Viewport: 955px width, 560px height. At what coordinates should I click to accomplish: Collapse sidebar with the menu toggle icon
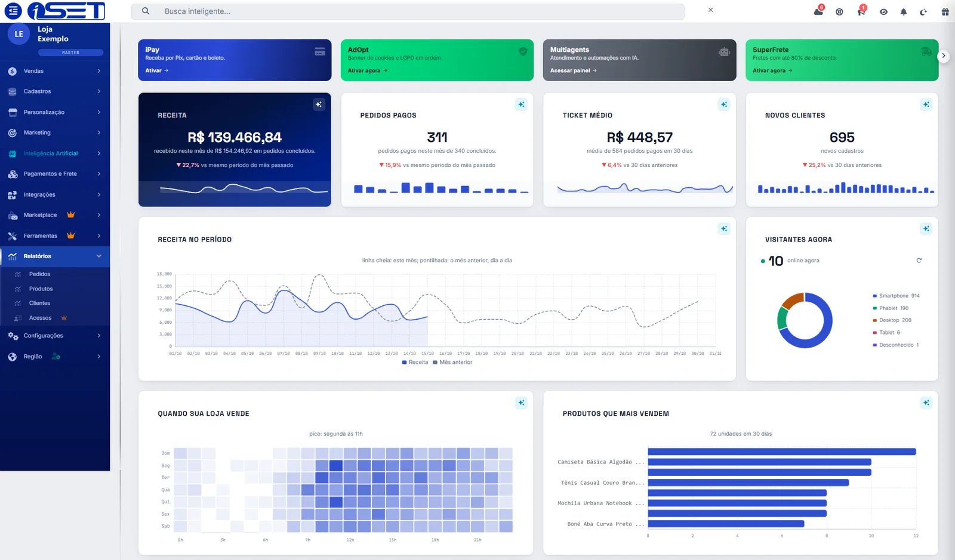pyautogui.click(x=13, y=11)
